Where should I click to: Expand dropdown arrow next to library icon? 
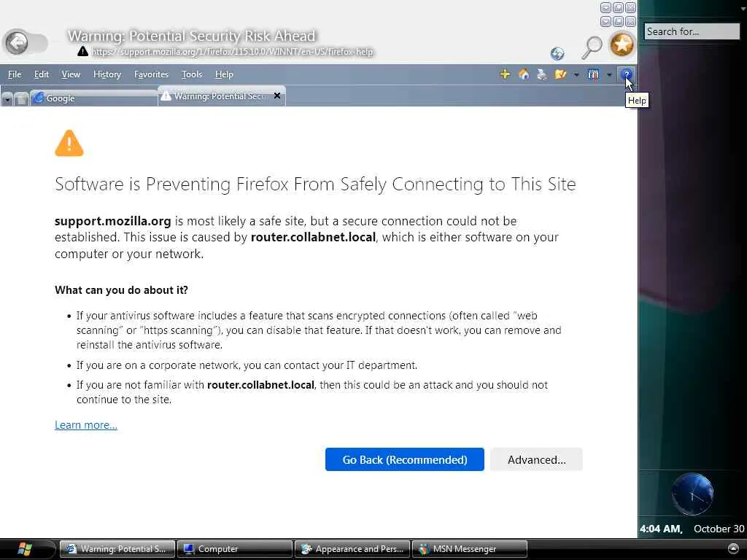coord(609,75)
